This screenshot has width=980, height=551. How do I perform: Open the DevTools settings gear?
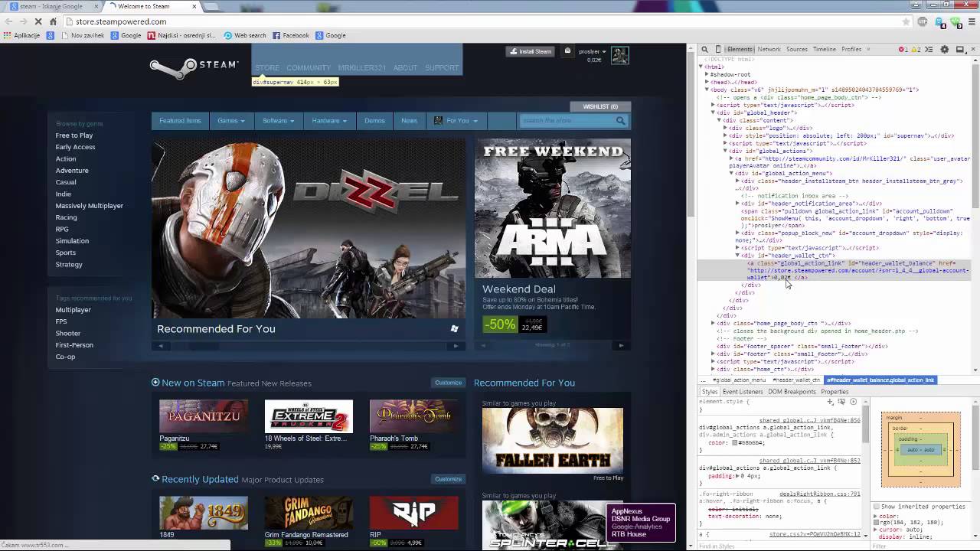pos(944,49)
